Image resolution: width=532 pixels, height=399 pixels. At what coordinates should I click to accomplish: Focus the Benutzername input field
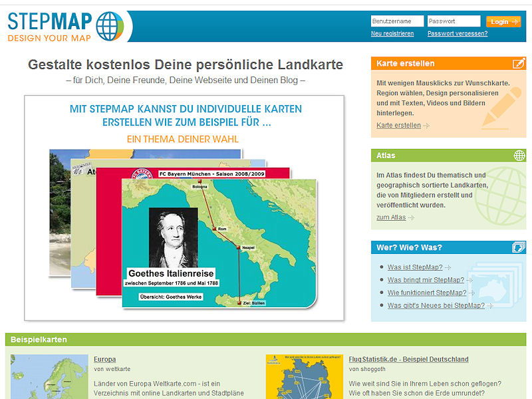(397, 21)
